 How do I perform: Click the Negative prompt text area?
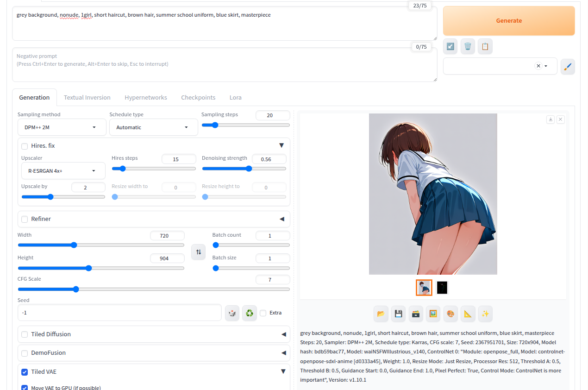coord(225,65)
